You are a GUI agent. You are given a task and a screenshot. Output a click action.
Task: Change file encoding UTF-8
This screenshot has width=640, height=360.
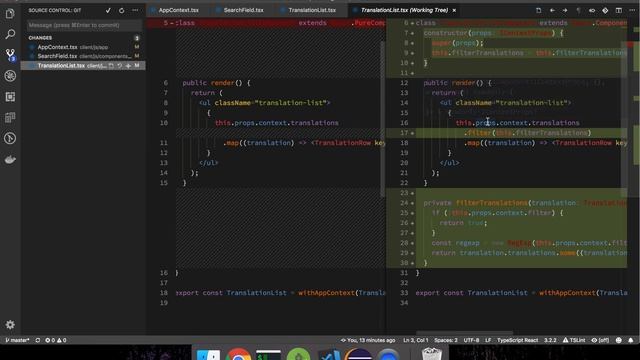(x=471, y=340)
